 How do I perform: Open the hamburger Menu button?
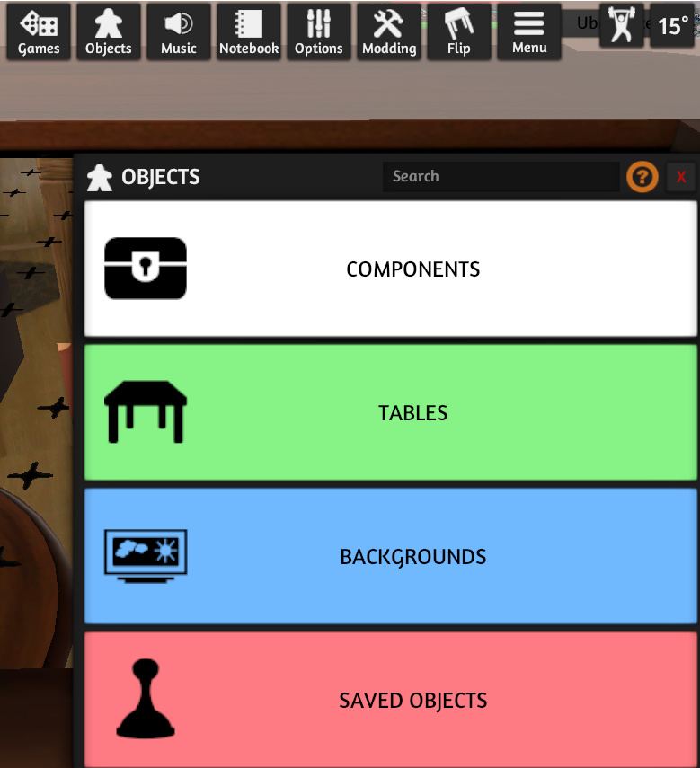pyautogui.click(x=529, y=31)
